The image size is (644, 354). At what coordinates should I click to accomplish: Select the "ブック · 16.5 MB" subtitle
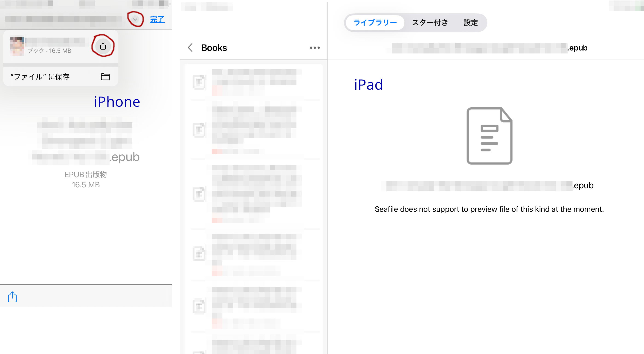pyautogui.click(x=49, y=50)
